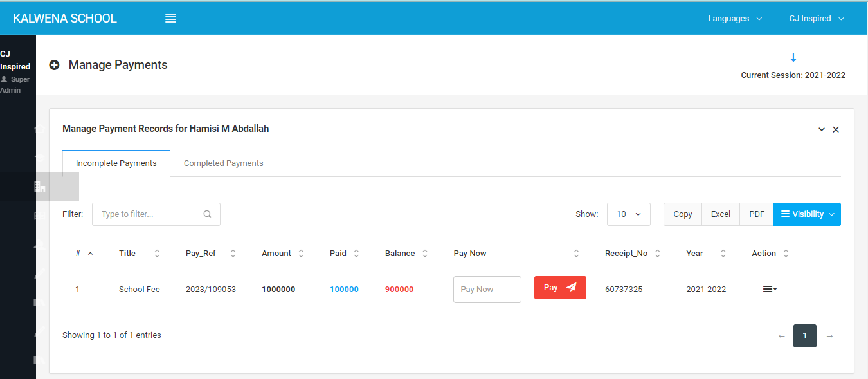Toggle the hamburger sidebar menu icon
The width and height of the screenshot is (868, 379).
170,19
